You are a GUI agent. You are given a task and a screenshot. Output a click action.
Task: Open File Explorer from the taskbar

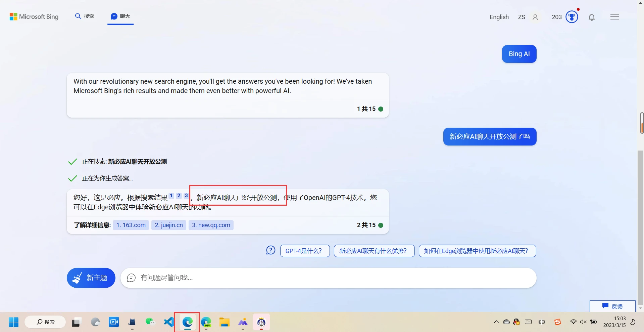tap(224, 322)
